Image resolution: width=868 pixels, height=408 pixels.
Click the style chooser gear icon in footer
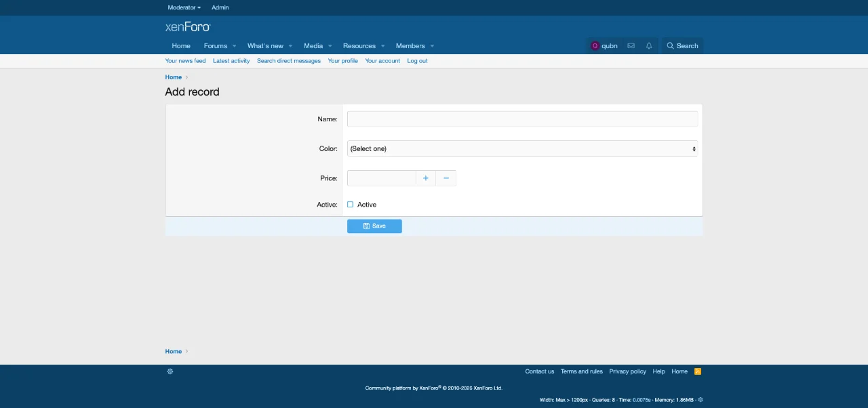point(170,371)
